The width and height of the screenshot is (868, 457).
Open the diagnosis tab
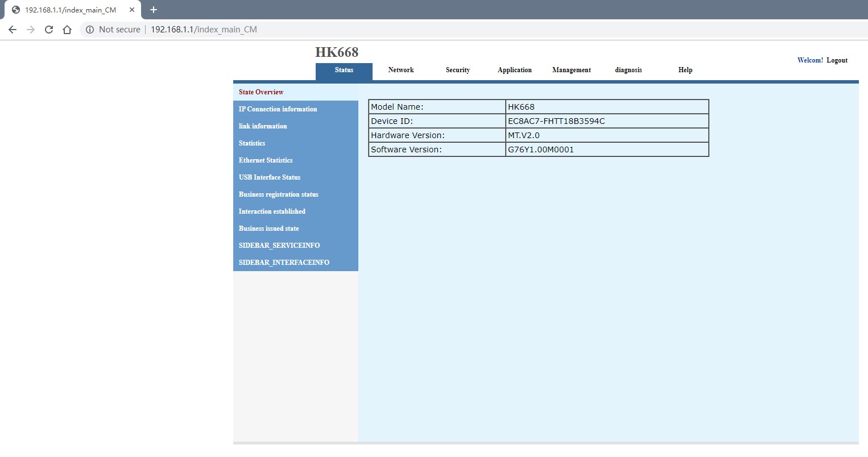pyautogui.click(x=629, y=70)
